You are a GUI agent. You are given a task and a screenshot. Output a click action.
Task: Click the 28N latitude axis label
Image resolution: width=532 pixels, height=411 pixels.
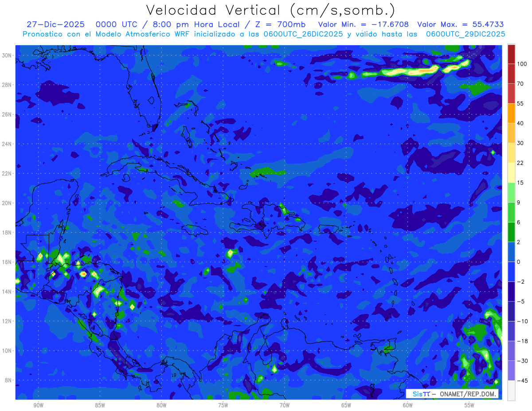pyautogui.click(x=8, y=85)
